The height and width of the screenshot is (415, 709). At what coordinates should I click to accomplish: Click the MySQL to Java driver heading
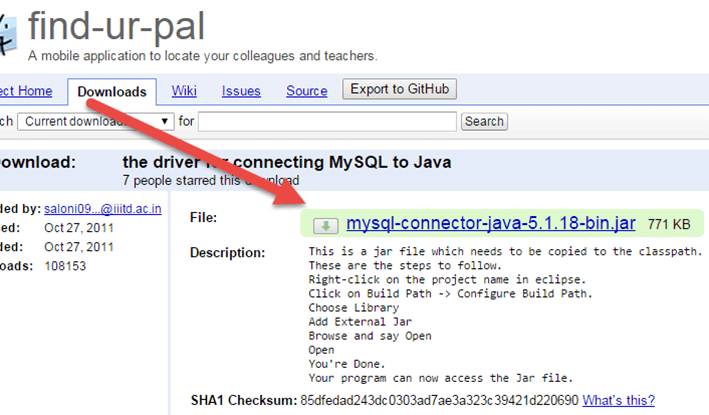click(x=286, y=162)
